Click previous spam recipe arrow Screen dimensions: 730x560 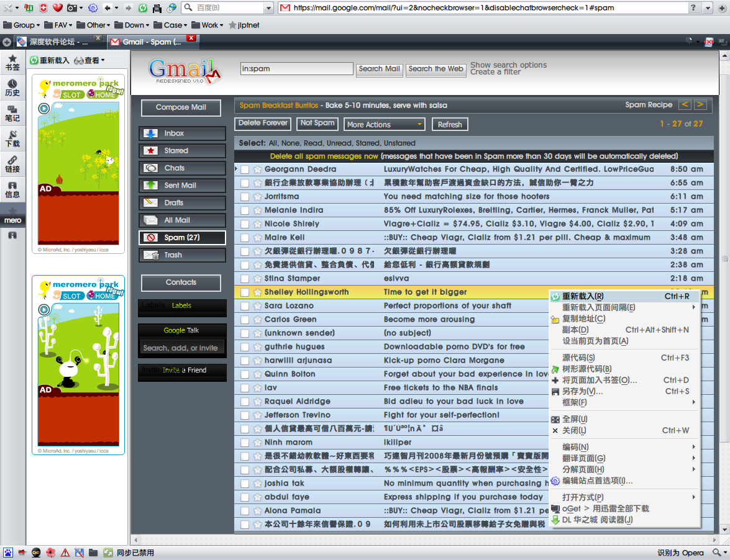(x=685, y=105)
